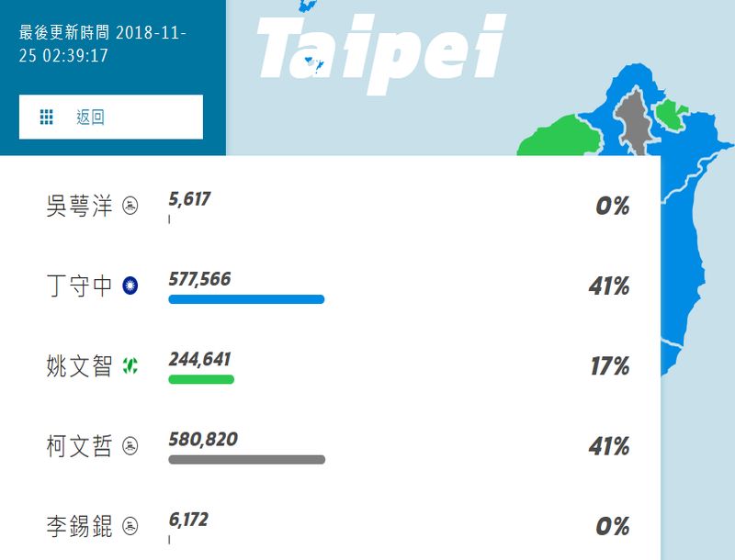Click the blue vote bar for 577,566
This screenshot has height=560, width=735.
pyautogui.click(x=246, y=299)
